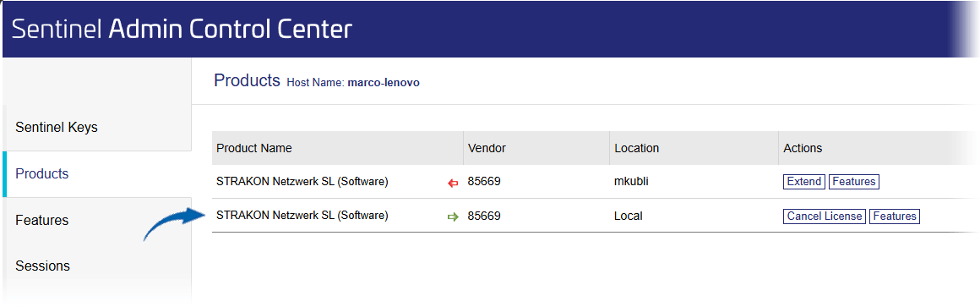Go to the Features sidebar page
The height and width of the screenshot is (307, 980).
[42, 221]
